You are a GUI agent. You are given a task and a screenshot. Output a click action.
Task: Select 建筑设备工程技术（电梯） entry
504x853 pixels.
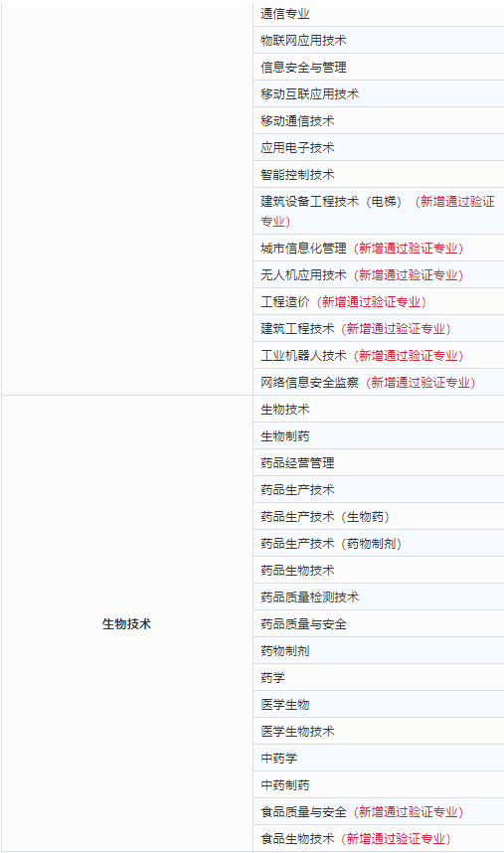coord(379,211)
